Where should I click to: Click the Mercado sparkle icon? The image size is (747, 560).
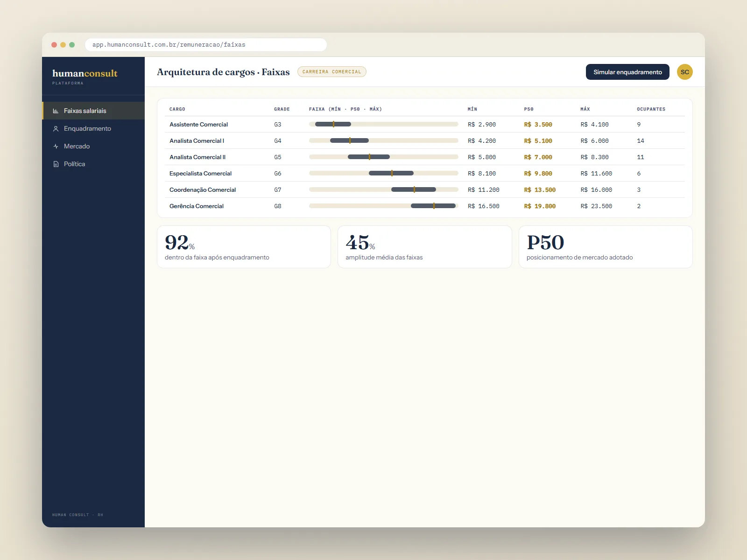(56, 146)
